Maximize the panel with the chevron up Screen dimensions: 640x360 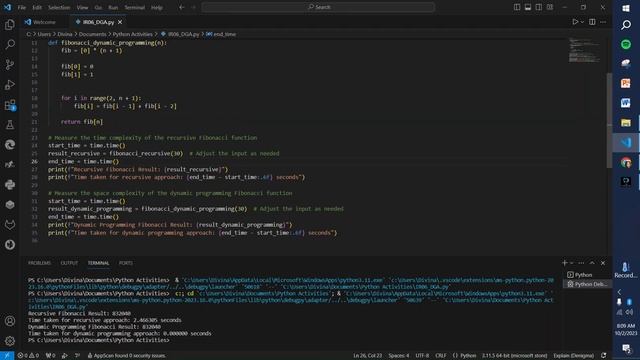coord(592,263)
